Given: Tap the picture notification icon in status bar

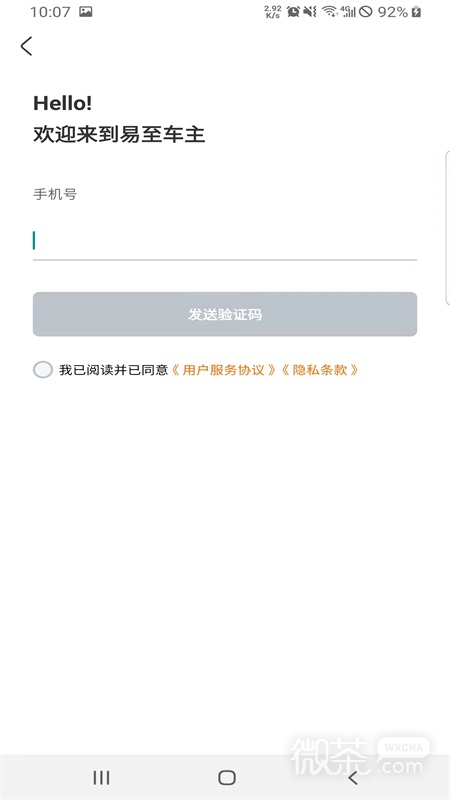Looking at the screenshot, I should [x=86, y=12].
